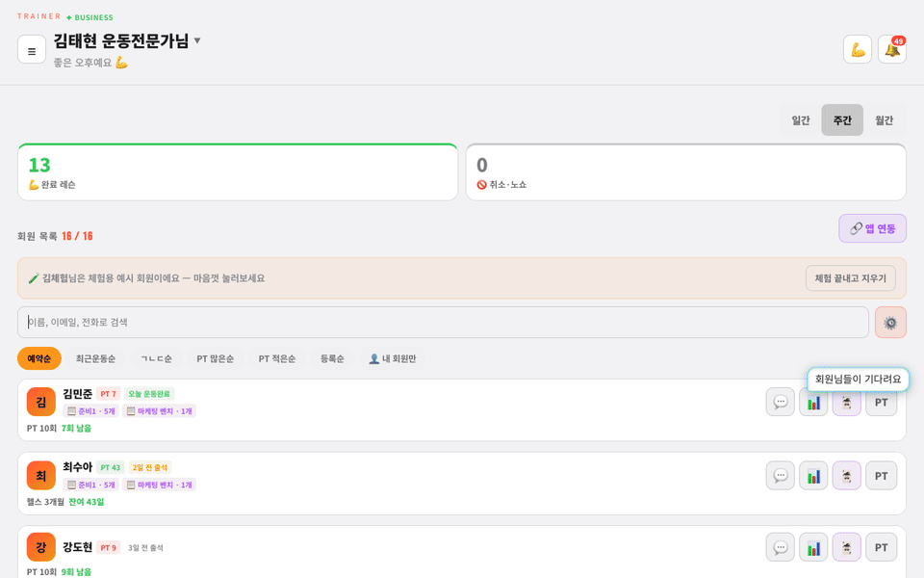Switch to the 주간 view tab
Screen dimensions: 924x578
(x=842, y=120)
